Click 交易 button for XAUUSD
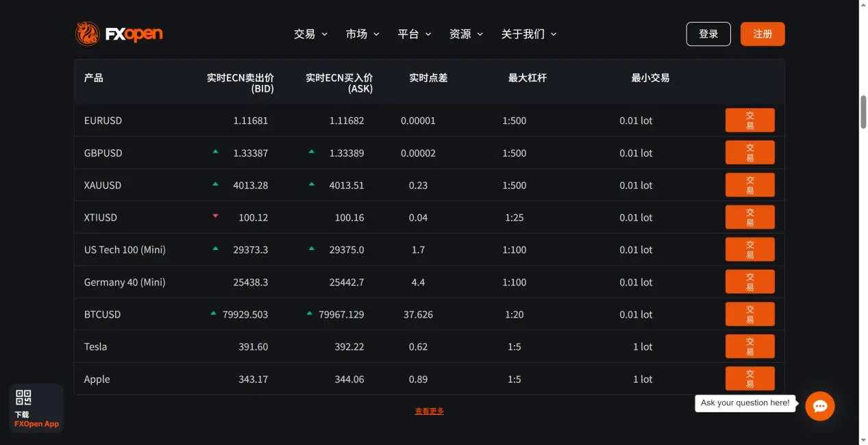868x445 pixels. click(750, 185)
